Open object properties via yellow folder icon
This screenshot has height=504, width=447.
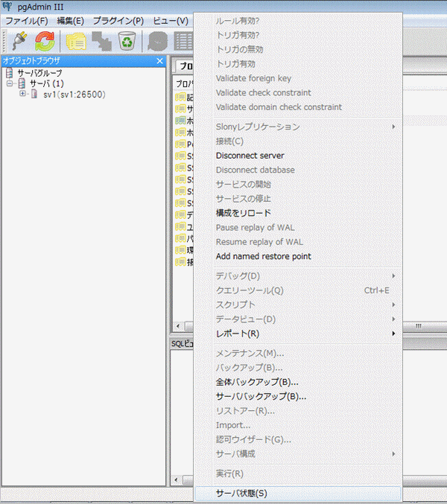[75, 42]
